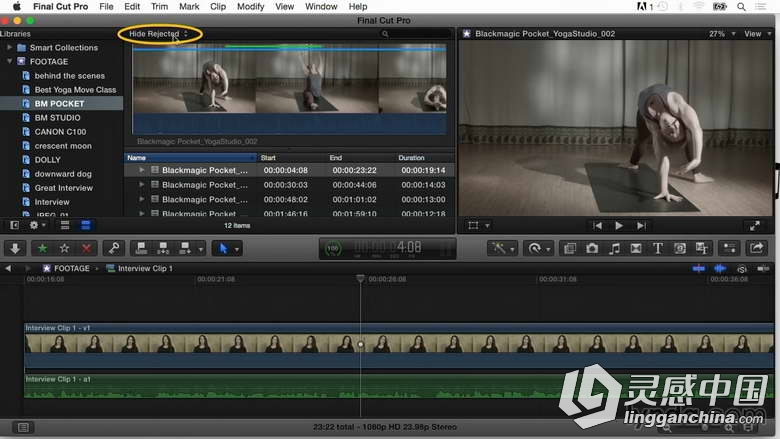The image size is (780, 439).
Task: Unrate selection with outline star
Action: click(x=64, y=248)
